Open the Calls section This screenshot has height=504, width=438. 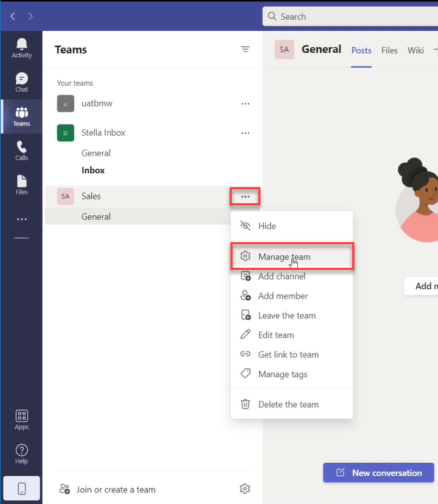(21, 150)
